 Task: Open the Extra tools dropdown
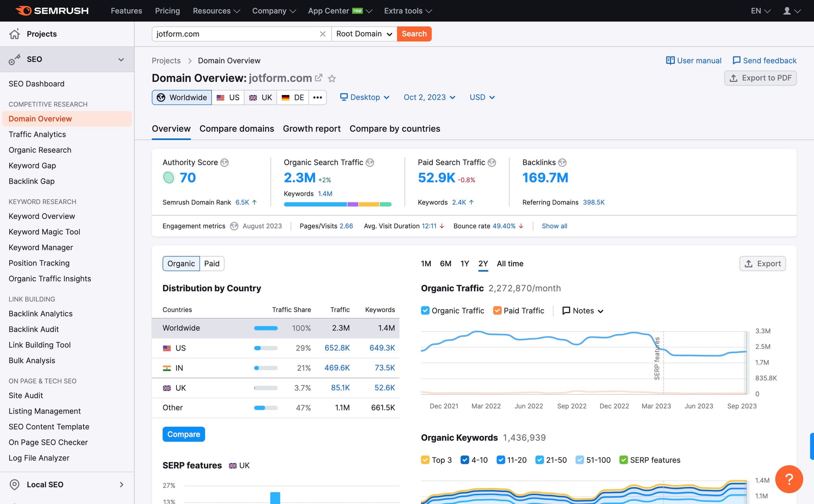408,11
